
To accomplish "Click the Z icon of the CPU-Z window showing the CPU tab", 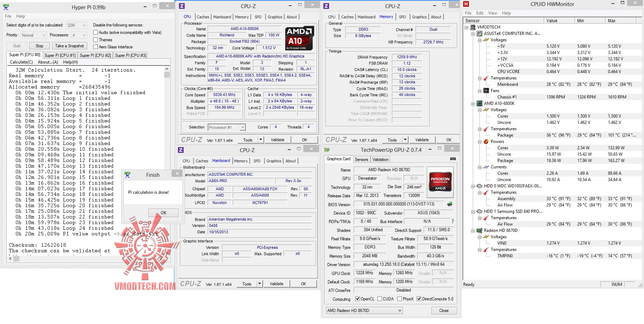I will point(182,6).
